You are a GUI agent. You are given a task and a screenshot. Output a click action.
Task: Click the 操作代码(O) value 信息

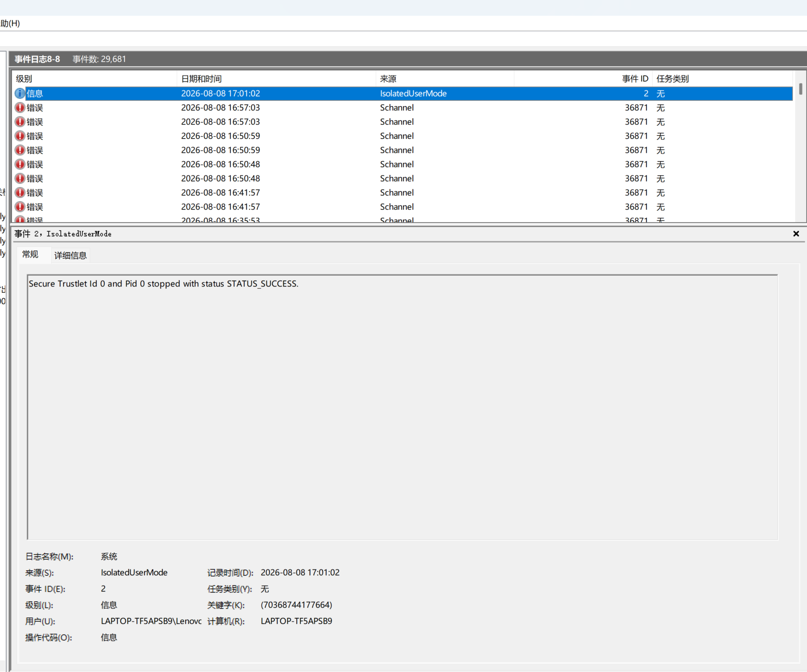click(109, 637)
